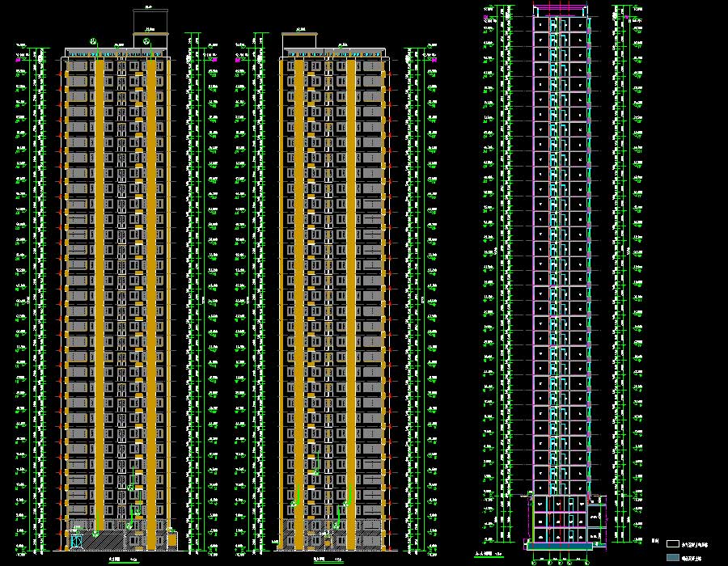Screen dimensions: 728x566
Task: Select the title label under the section drawing
Action: (489, 554)
